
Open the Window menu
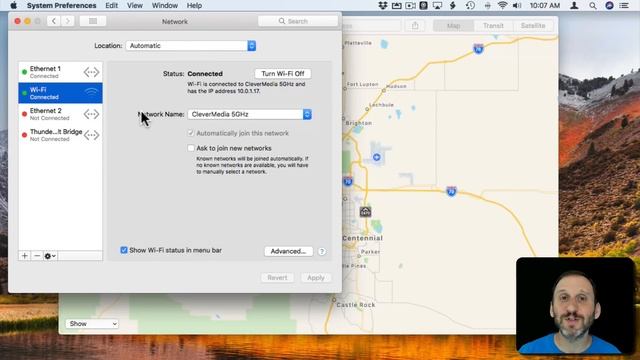164,5
